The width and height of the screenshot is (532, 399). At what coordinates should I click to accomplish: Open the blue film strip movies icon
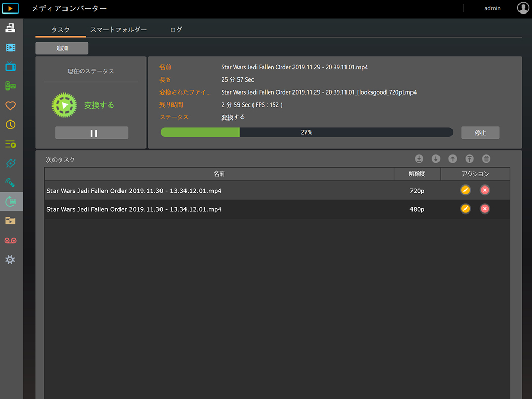[x=10, y=47]
